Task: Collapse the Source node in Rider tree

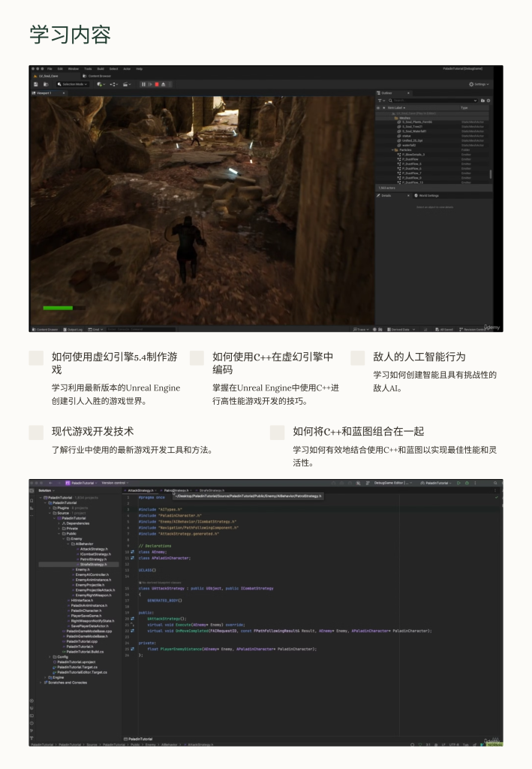Action: [50, 513]
